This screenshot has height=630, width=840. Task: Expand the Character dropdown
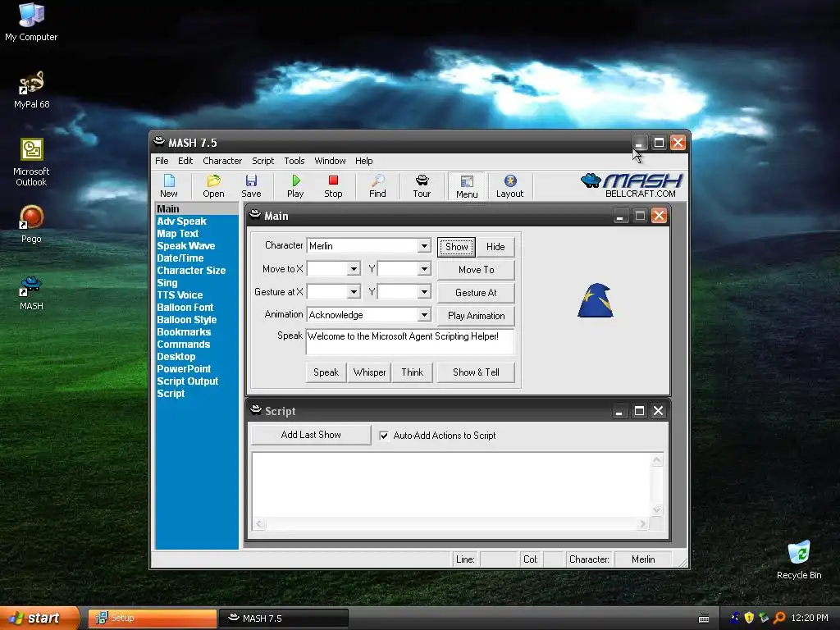click(x=424, y=246)
